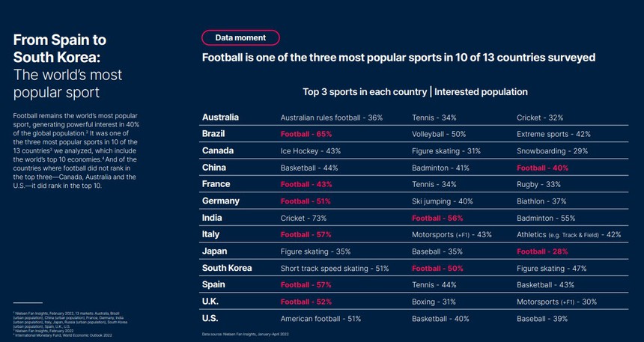Click the 'Top 3 sports in each country' heading

click(x=415, y=92)
